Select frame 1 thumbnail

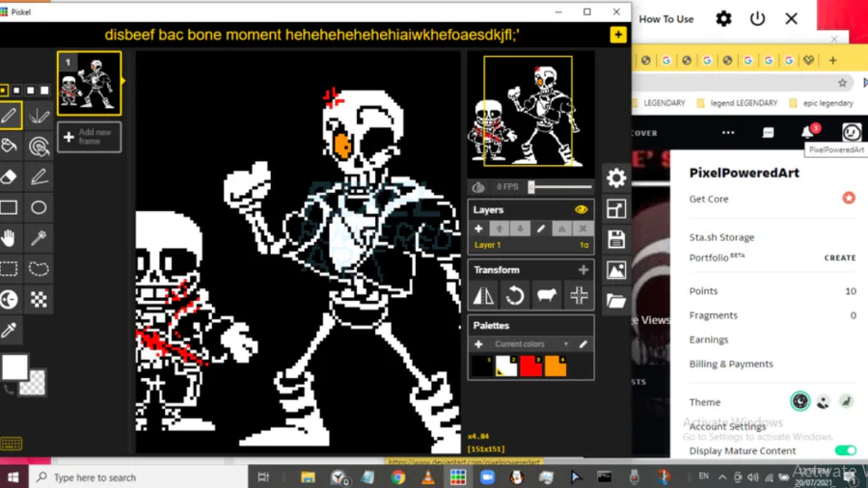point(89,84)
